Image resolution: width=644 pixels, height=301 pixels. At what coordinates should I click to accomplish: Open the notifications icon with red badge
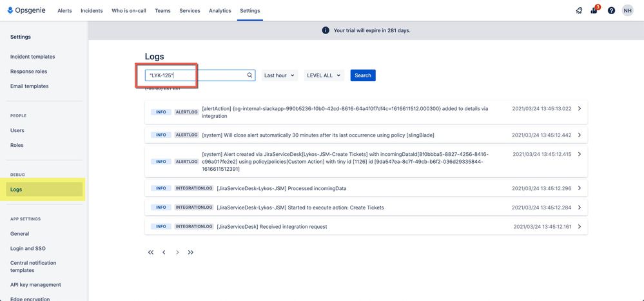tap(595, 10)
